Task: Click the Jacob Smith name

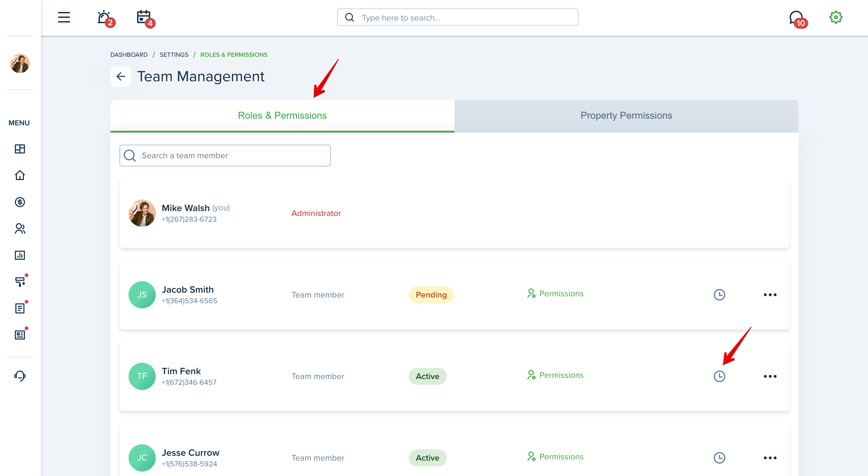Action: click(188, 290)
